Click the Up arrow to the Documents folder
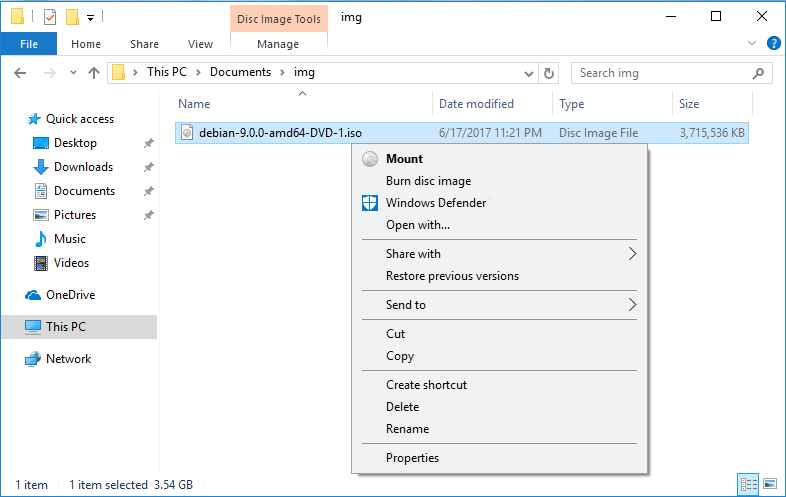 tap(94, 73)
